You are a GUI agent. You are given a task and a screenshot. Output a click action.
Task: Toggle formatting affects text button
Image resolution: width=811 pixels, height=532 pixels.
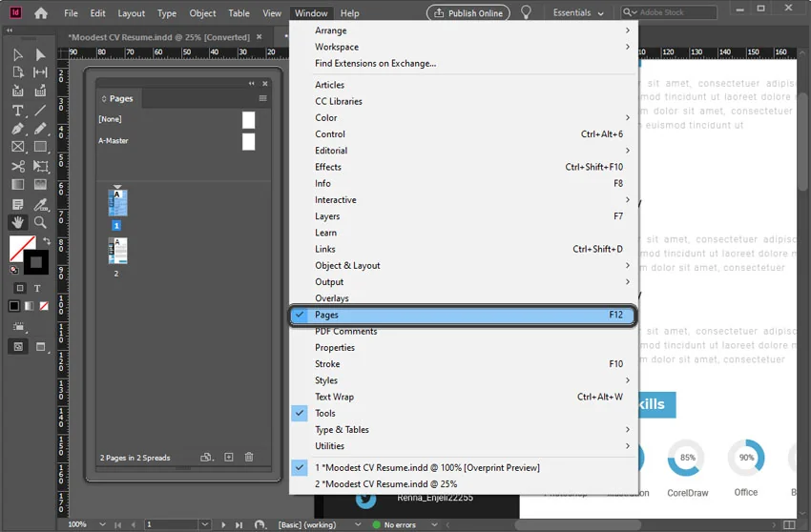(x=37, y=289)
